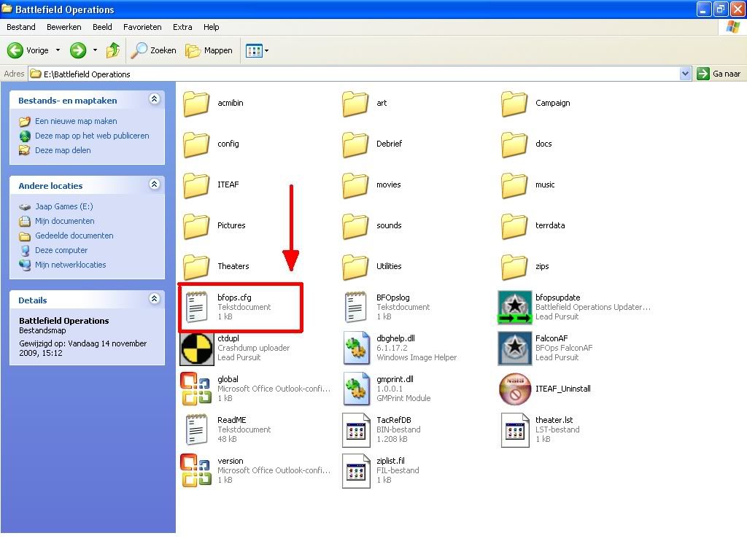Click the Vorige back arrow button
The width and height of the screenshot is (747, 560).
28,50
